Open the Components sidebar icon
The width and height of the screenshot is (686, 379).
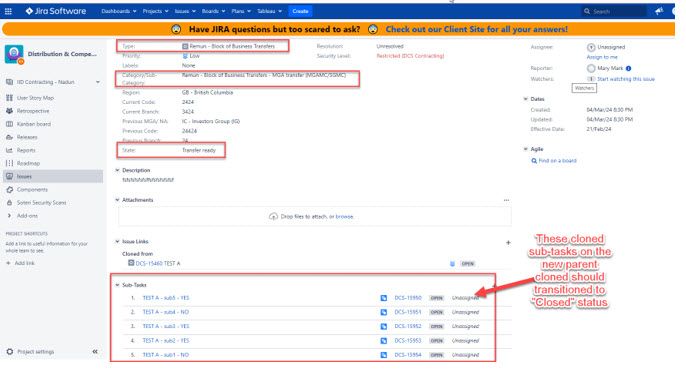[x=9, y=190]
